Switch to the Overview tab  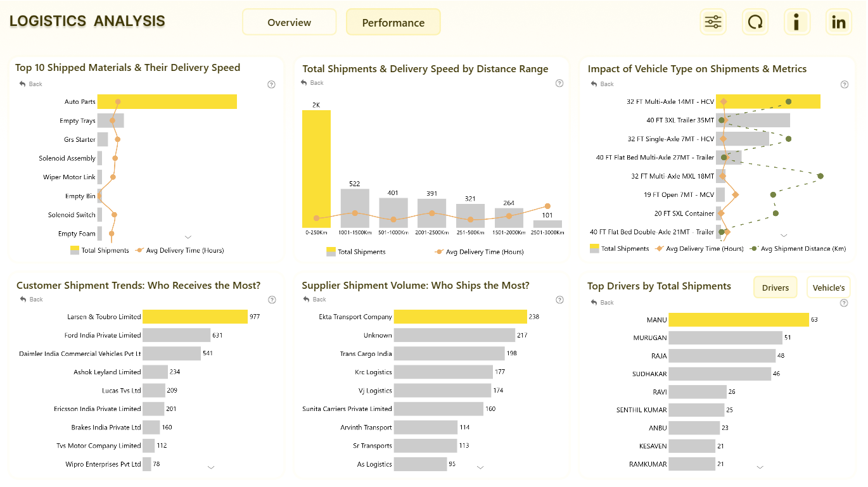(289, 22)
